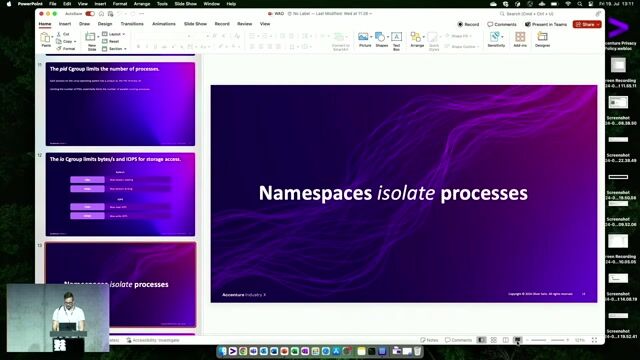Switch to Normal view icon
The image size is (640, 360).
pos(482,340)
